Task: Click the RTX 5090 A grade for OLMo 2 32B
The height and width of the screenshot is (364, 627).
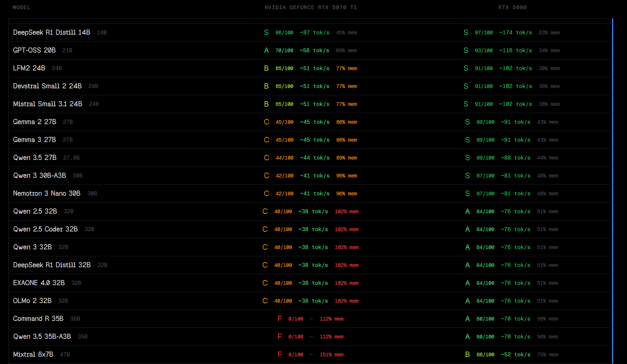Action: click(x=467, y=301)
